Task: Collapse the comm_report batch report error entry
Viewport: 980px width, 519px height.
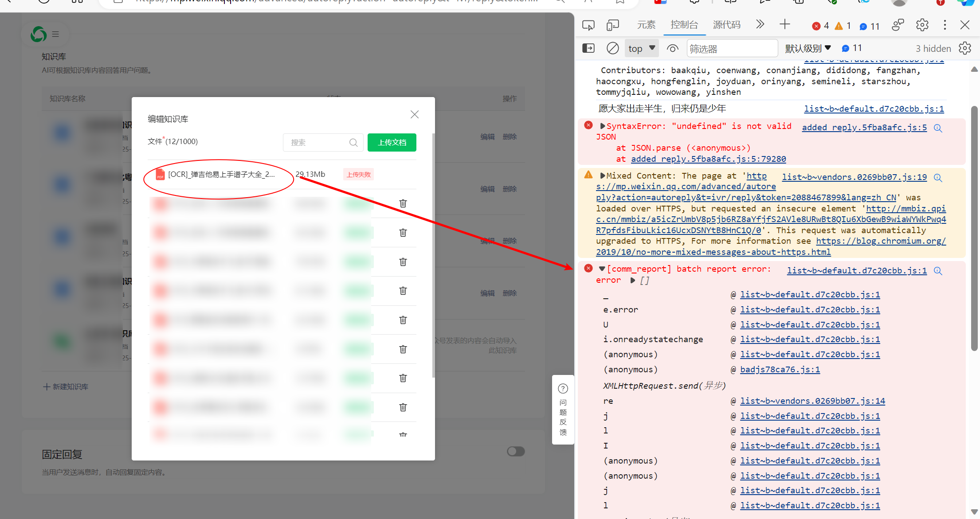Action: point(602,269)
